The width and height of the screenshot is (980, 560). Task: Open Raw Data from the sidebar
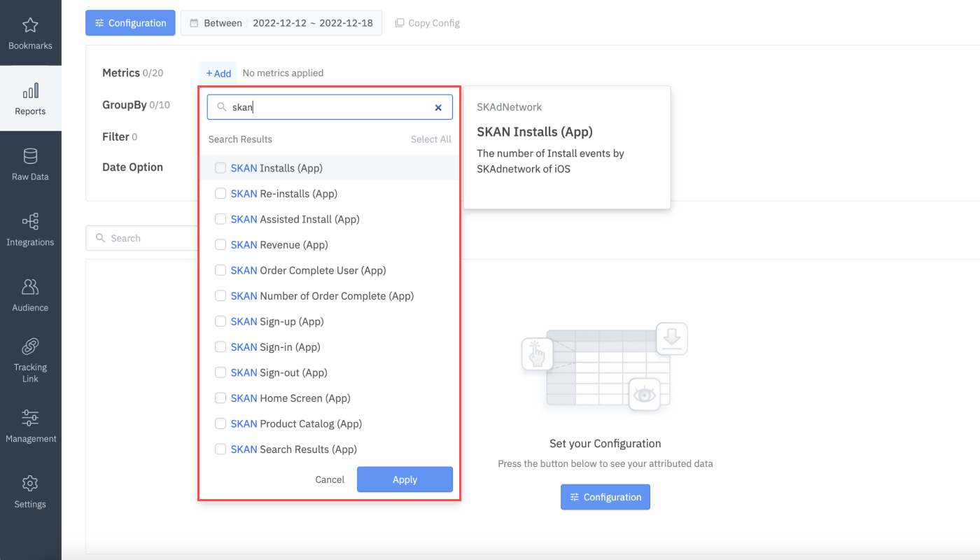(x=30, y=164)
